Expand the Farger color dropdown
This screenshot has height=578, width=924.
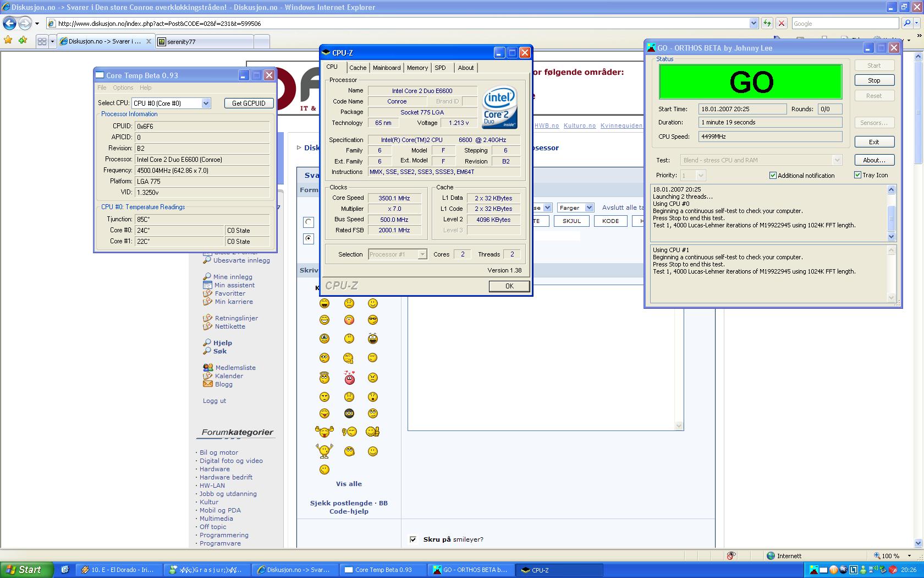[589, 208]
